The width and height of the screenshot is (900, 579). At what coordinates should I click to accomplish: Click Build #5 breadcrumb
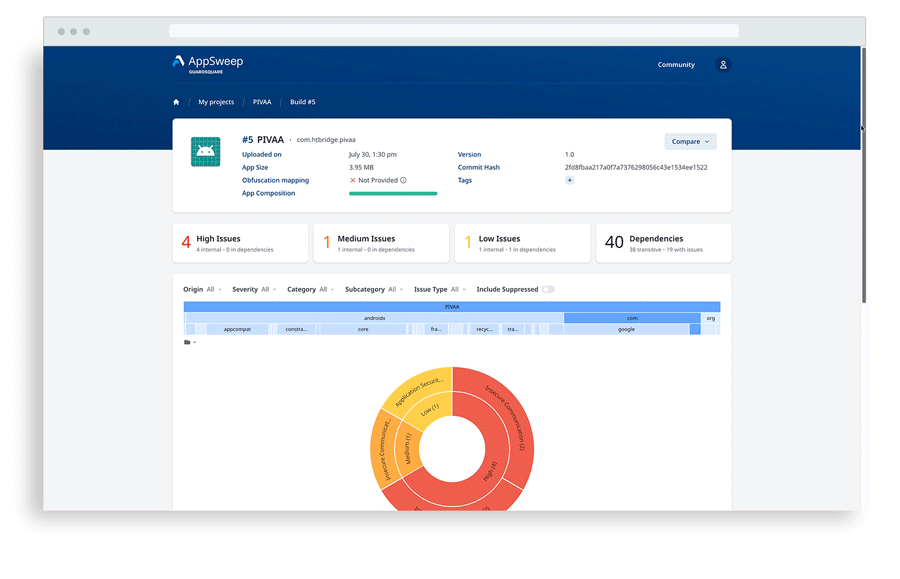click(x=302, y=102)
